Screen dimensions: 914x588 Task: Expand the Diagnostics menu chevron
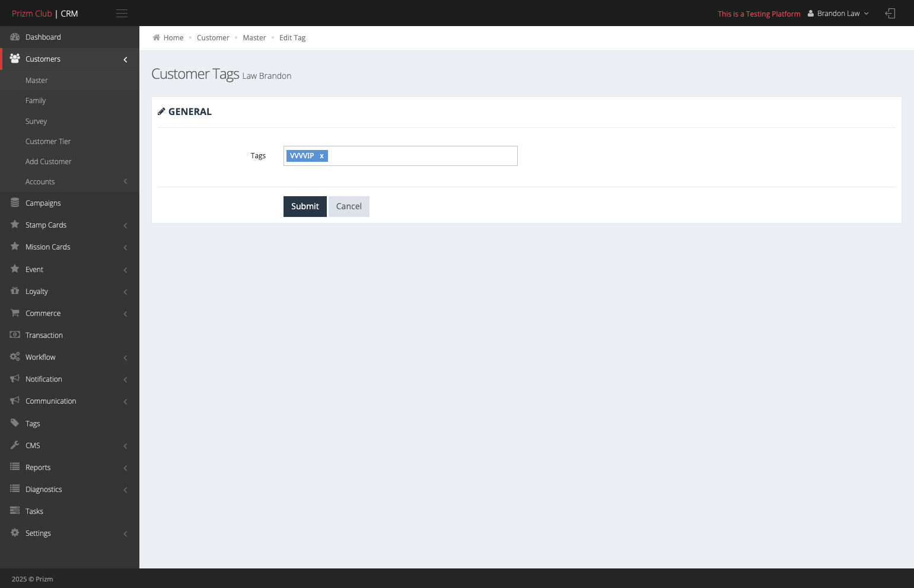coord(125,490)
